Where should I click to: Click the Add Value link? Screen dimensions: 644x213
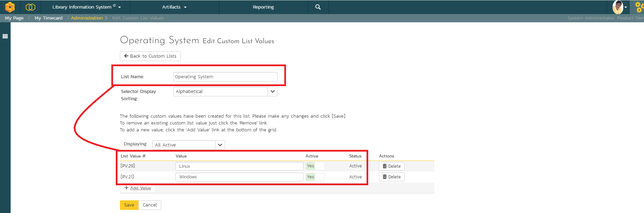[x=140, y=188]
